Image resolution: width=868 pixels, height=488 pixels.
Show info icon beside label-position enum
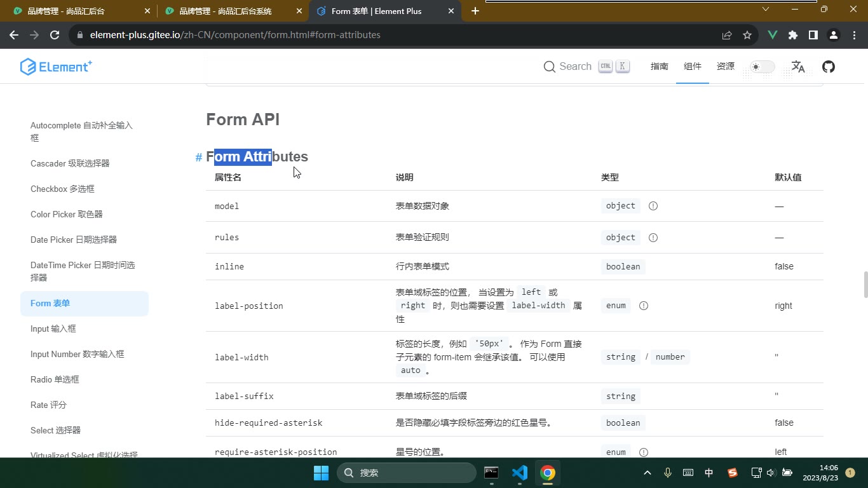point(644,306)
